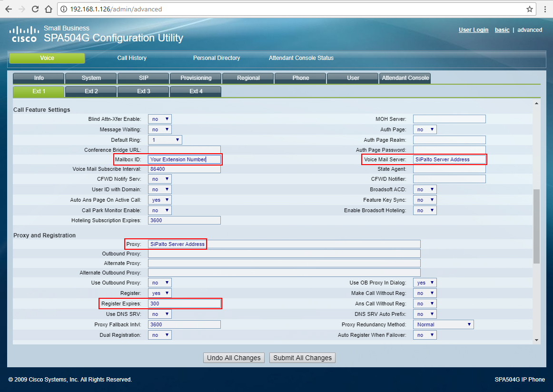Open the Blind Attn-Xfer Enable dropdown

(160, 119)
